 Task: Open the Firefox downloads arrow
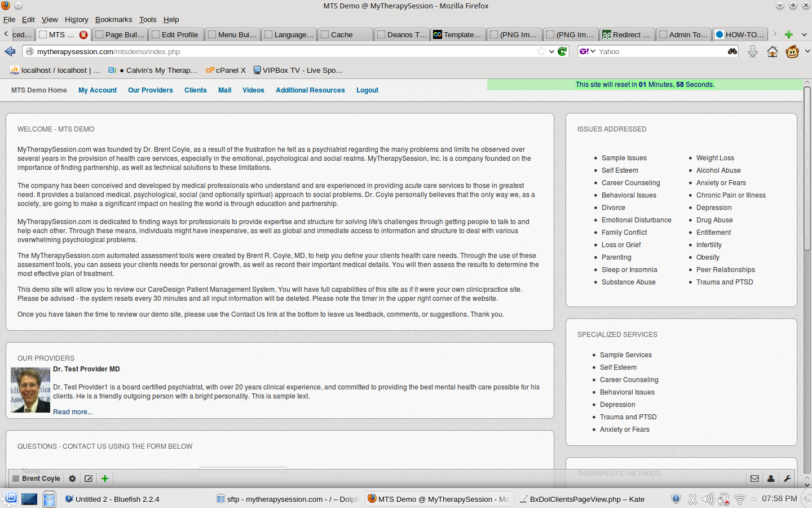(x=752, y=51)
